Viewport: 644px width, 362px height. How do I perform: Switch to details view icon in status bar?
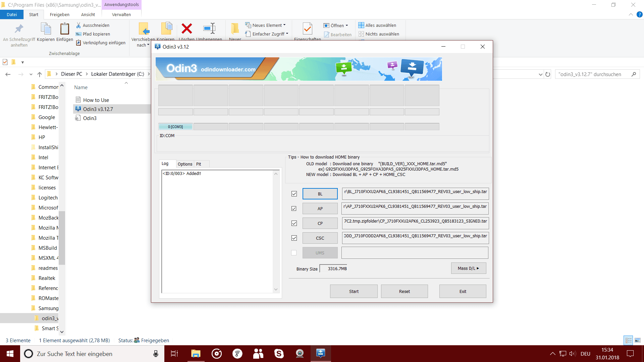coord(628,340)
